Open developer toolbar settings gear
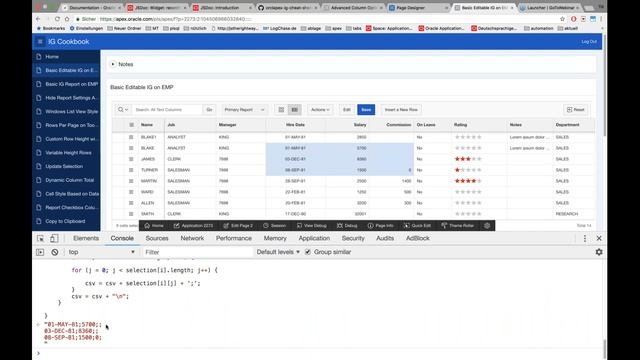Viewport: 640px width, 360px height. pos(487,226)
